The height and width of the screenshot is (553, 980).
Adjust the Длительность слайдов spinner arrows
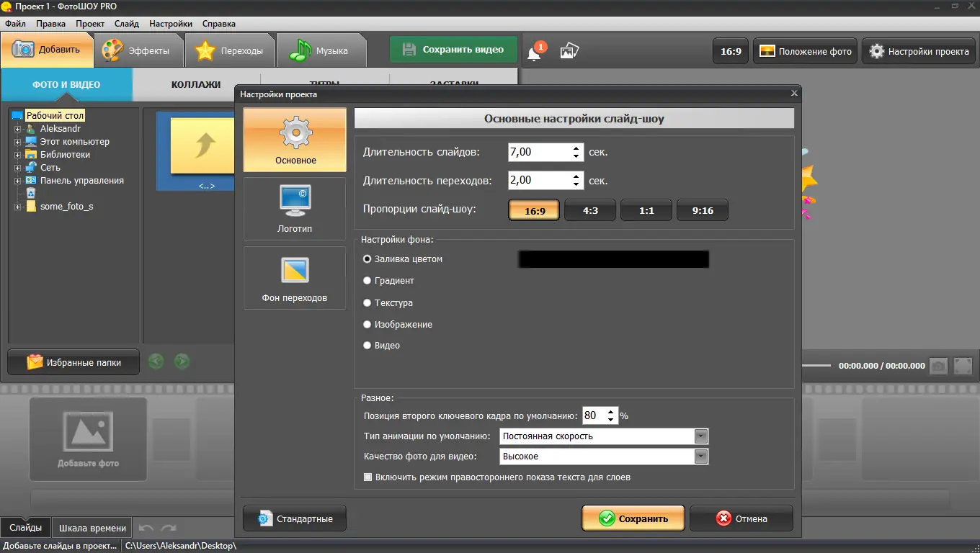coord(576,152)
